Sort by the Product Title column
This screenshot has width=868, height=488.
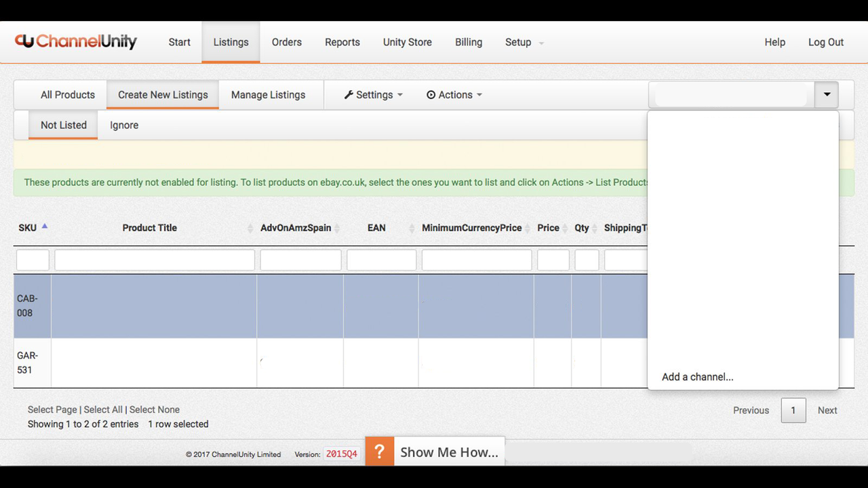point(150,228)
